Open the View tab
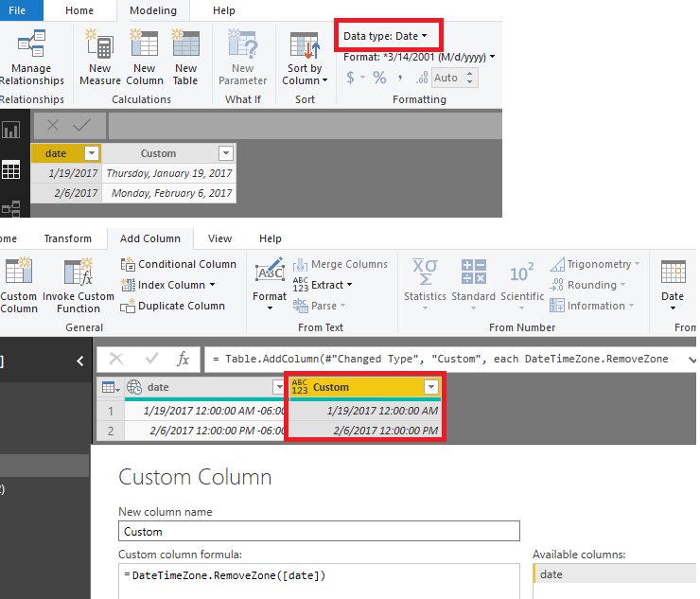This screenshot has width=700, height=599. (x=219, y=238)
